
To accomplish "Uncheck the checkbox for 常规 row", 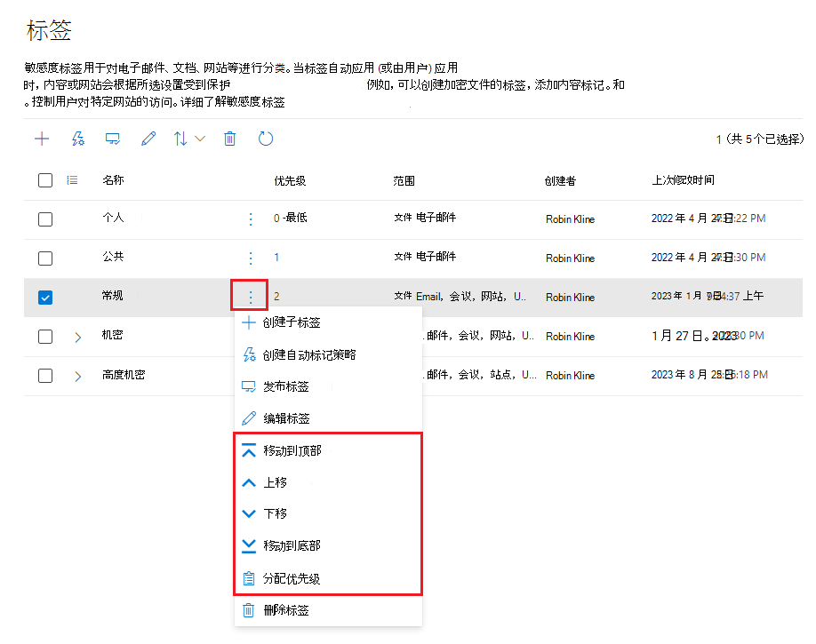I will click(x=45, y=297).
